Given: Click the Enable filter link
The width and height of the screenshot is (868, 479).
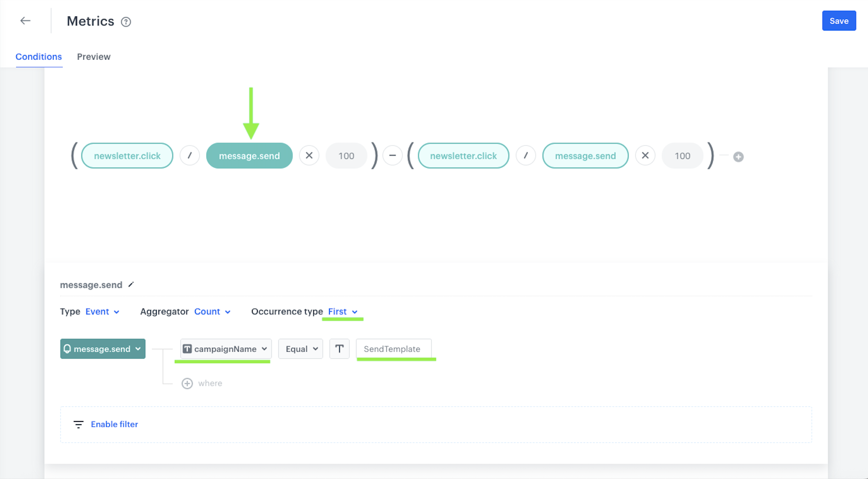Looking at the screenshot, I should (114, 424).
